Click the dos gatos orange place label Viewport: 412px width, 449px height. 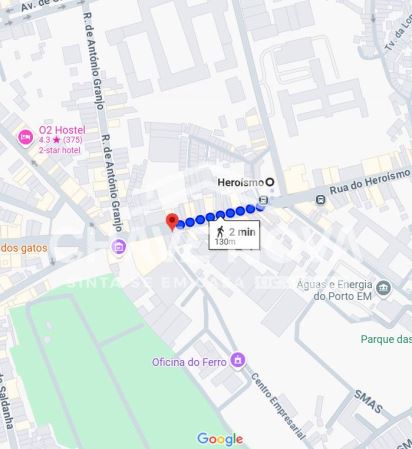coord(24,248)
